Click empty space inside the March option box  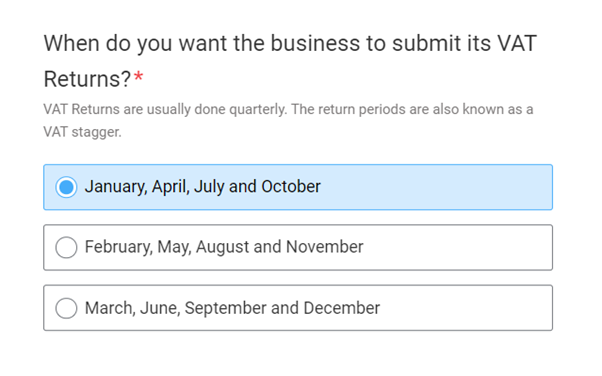pyautogui.click(x=465, y=308)
